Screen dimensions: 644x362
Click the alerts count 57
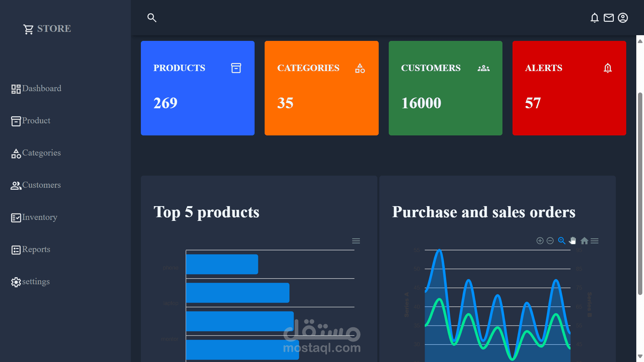pos(533,103)
